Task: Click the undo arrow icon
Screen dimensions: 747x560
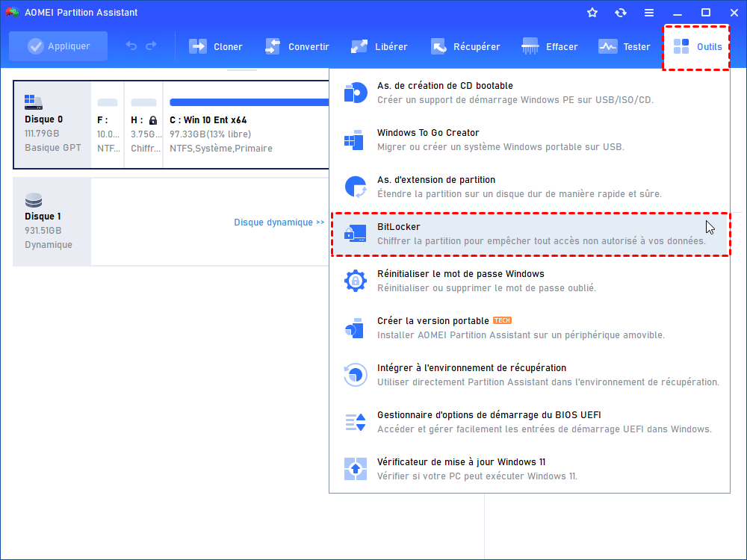Action: 131,46
